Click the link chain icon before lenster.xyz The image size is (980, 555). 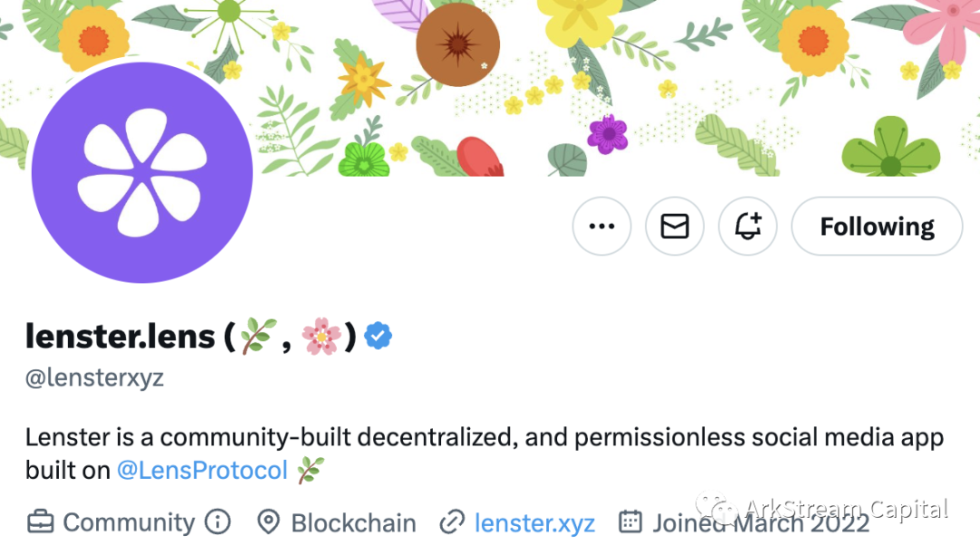pyautogui.click(x=451, y=522)
